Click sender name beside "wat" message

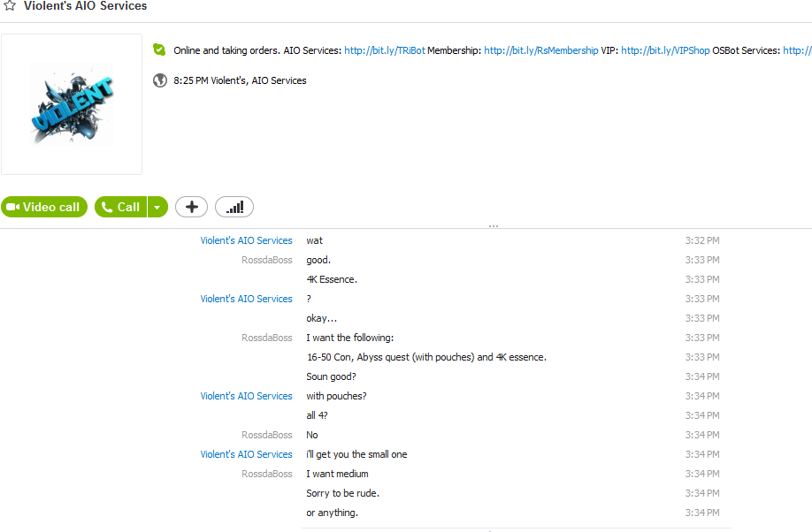tap(247, 240)
